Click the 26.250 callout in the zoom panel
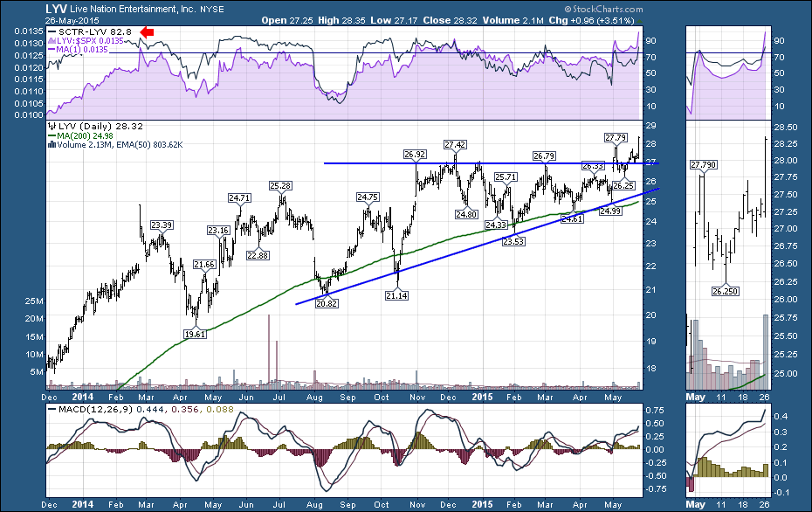The height and width of the screenshot is (512, 812). (x=725, y=291)
